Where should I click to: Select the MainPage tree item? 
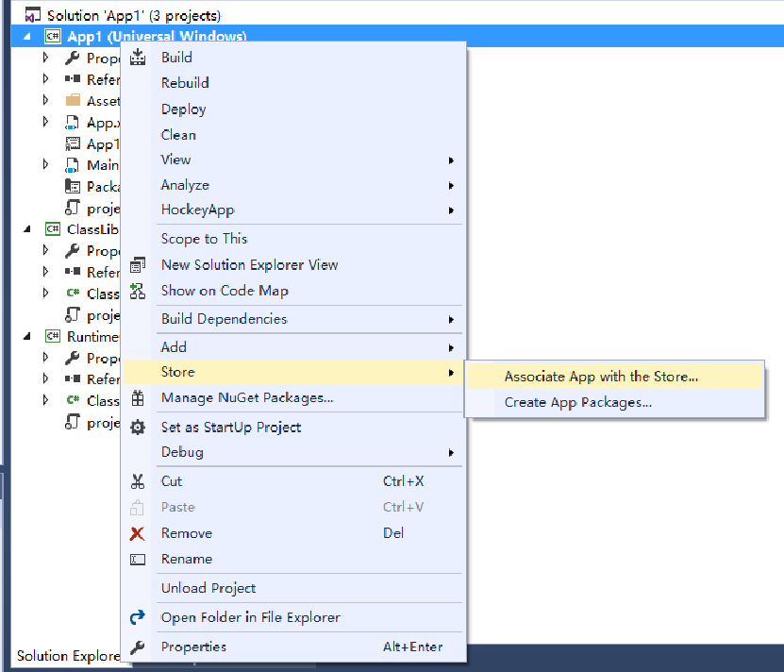(x=103, y=165)
